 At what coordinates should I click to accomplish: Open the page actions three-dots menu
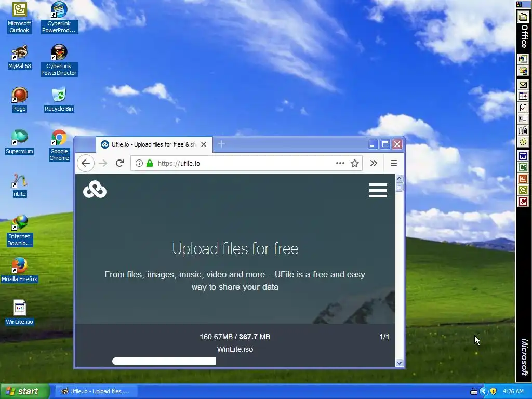pos(340,163)
